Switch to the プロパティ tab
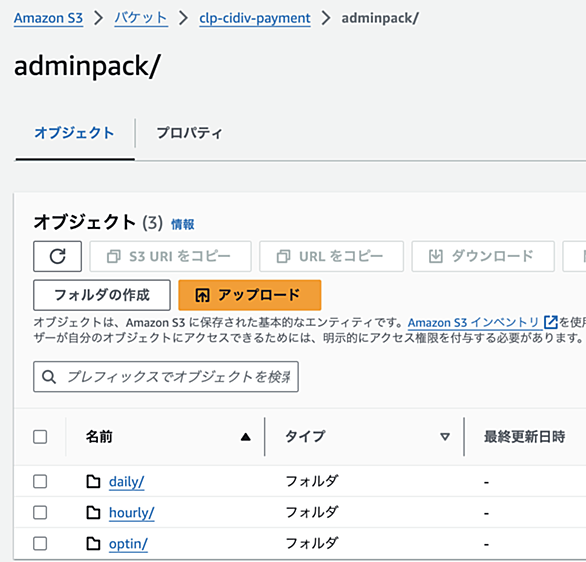 [x=189, y=133]
